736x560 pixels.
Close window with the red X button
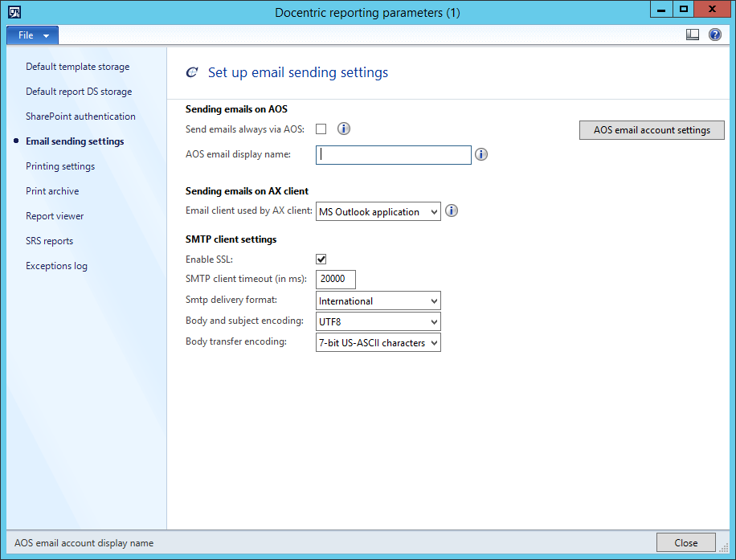pos(712,10)
